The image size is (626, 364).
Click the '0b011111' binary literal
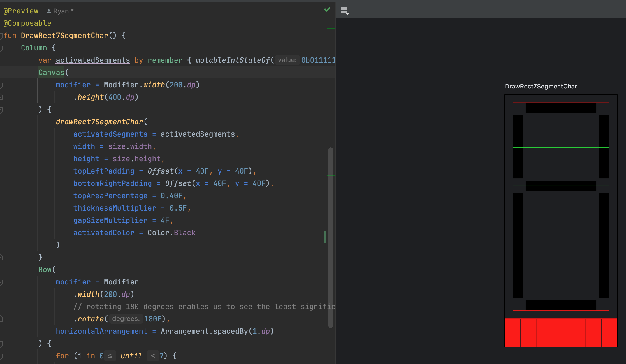pyautogui.click(x=318, y=60)
